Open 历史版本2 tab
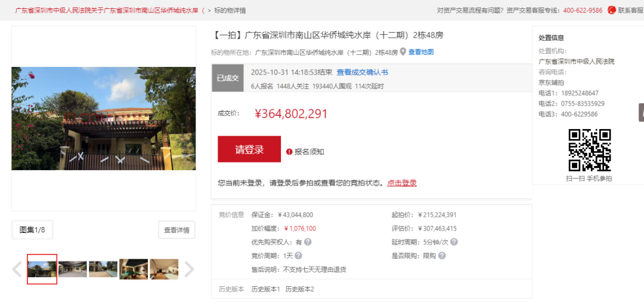The image size is (644, 304). coord(299,289)
